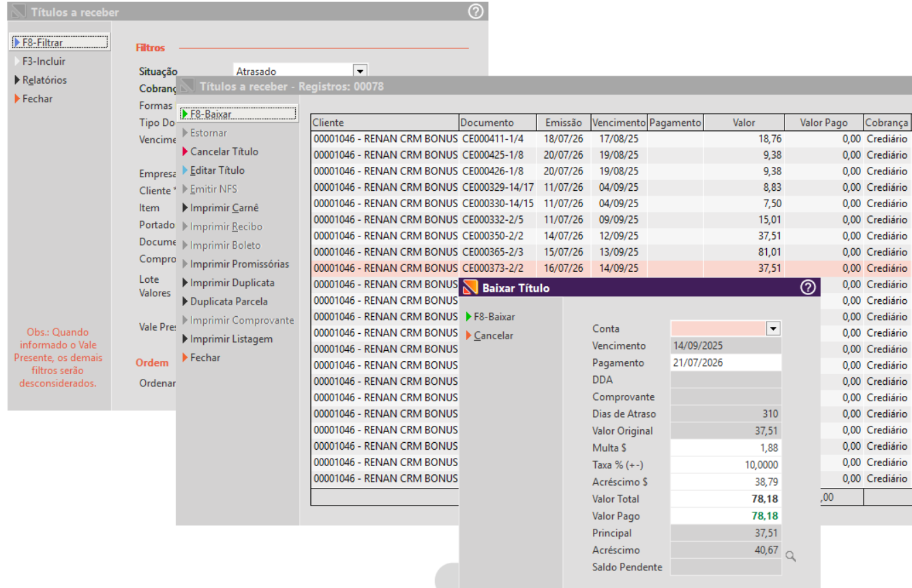Open the Situação dropdown showing Atrasado

coord(361,71)
